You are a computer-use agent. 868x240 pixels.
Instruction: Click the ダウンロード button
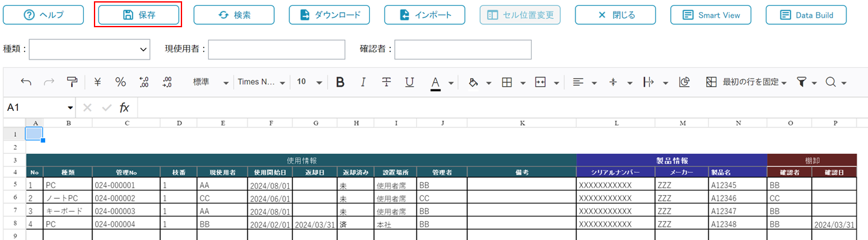pyautogui.click(x=329, y=15)
